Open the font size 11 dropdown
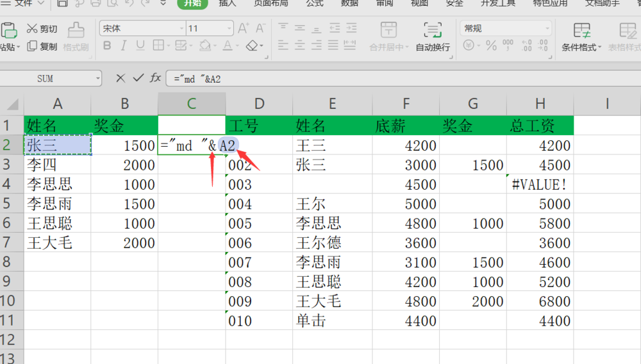The image size is (641, 364). coord(229,29)
